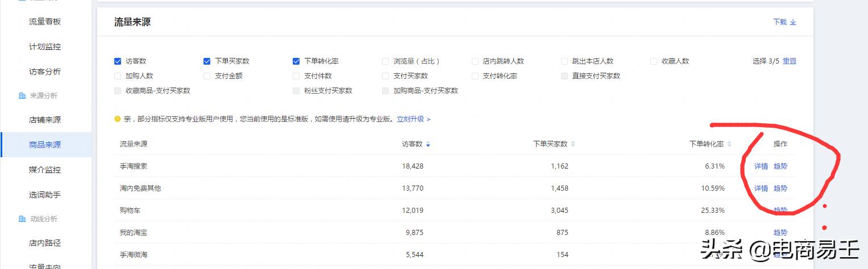
Task: Click the 收藏商品-支付买家数 checkbox
Action: tap(118, 91)
